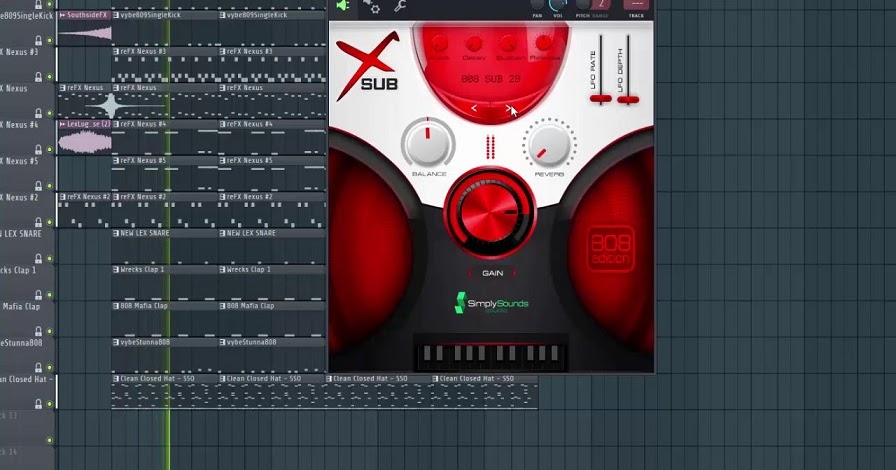Open fourth Clean Closed Hat pattern clip menu

coord(435,379)
